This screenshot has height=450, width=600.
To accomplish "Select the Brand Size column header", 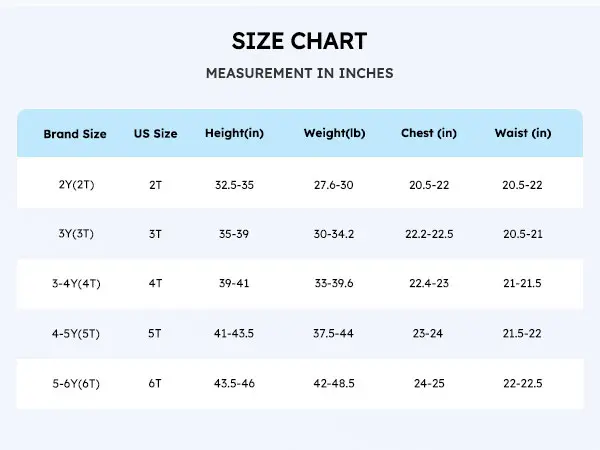I will click(75, 134).
